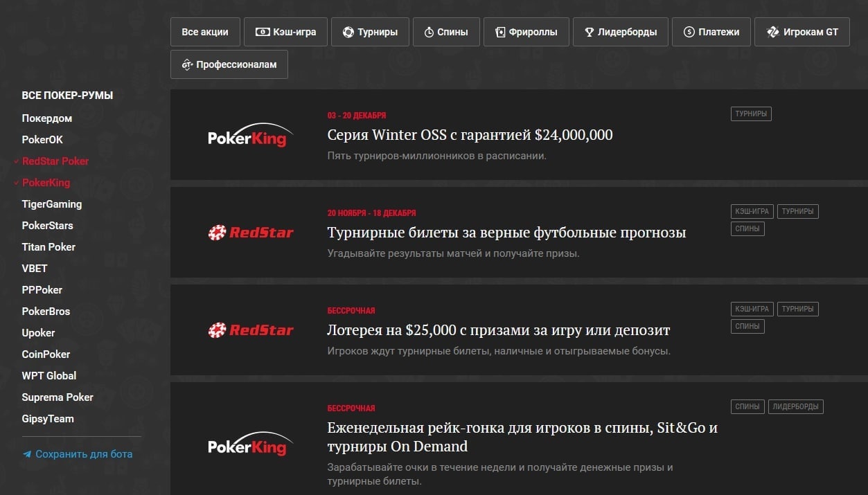Click the GT logo icon in Игрокам GT
The width and height of the screenshot is (868, 495).
[x=773, y=32]
